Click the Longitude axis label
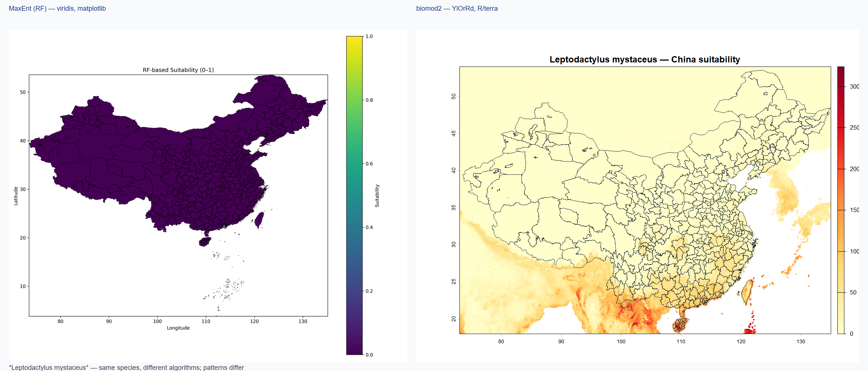The height and width of the screenshot is (371, 868). pos(178,328)
